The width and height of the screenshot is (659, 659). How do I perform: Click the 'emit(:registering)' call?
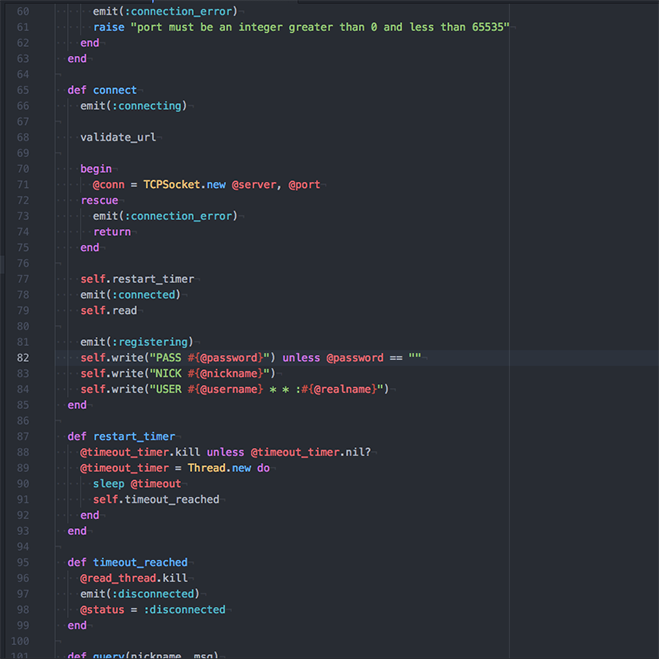[137, 342]
